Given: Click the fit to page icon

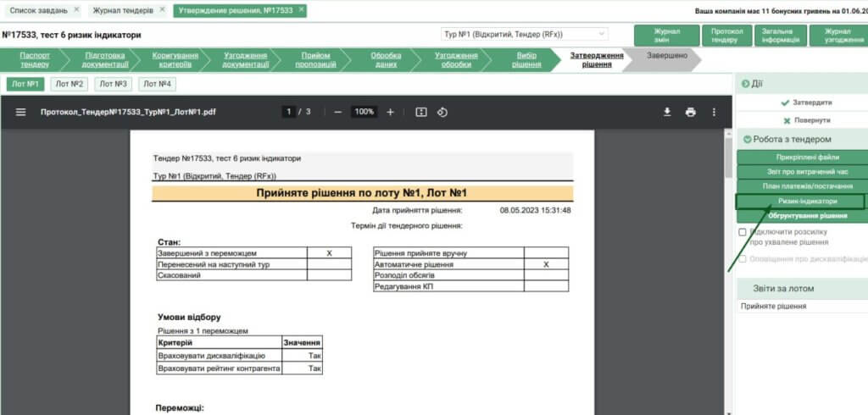Looking at the screenshot, I should (421, 112).
